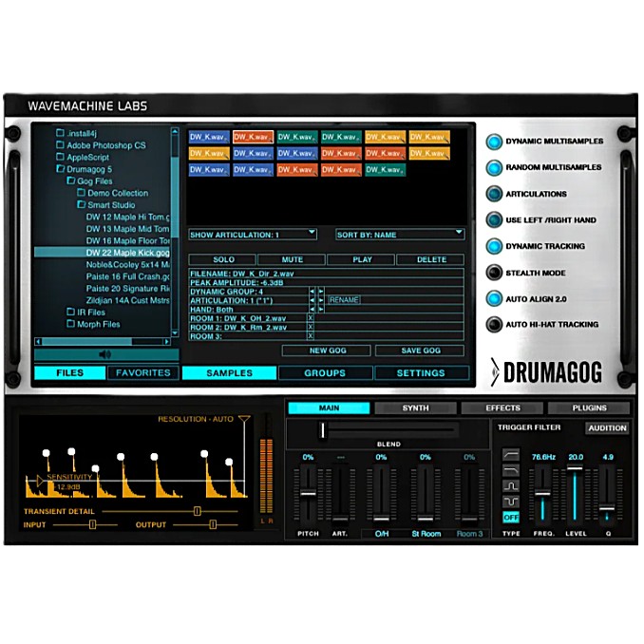Click the right arrow beside Articulation 1
This screenshot has height=644, width=644.
point(321,300)
